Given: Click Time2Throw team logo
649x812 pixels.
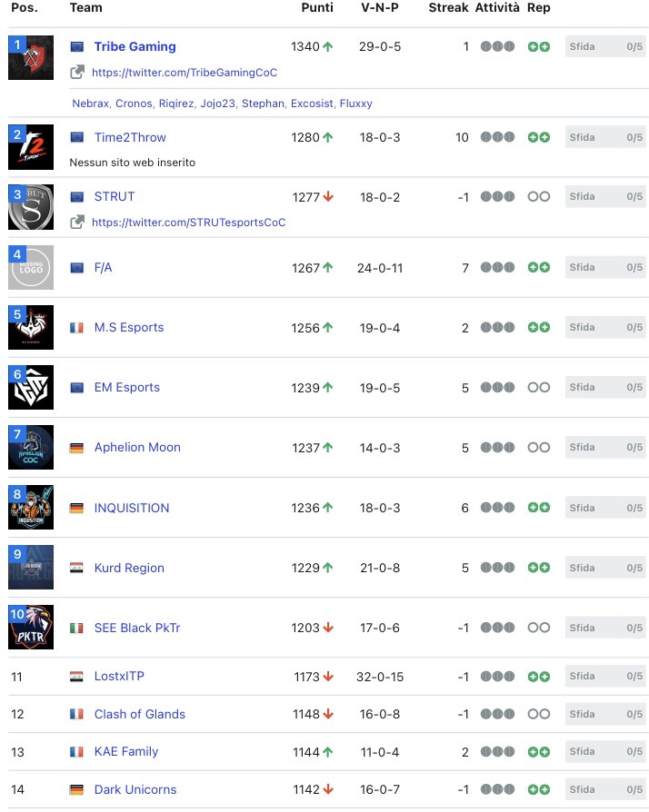Looking at the screenshot, I should pos(31,147).
